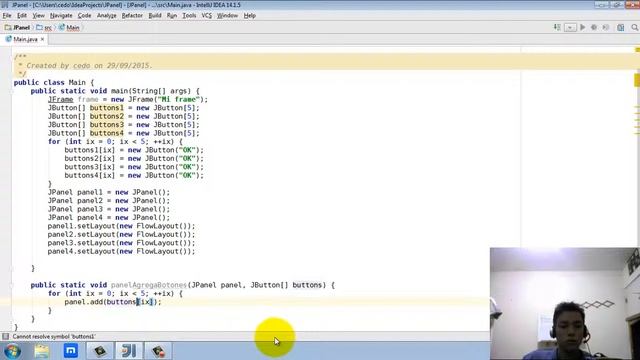
Task: Close the Main.java editor tab
Action: click(42, 39)
